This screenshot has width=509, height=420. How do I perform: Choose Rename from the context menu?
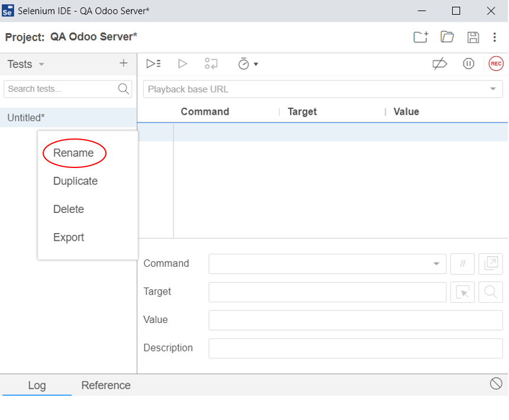[73, 153]
